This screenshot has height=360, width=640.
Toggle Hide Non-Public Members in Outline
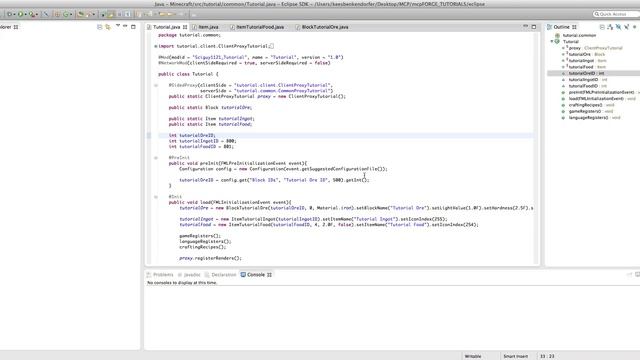pyautogui.click(x=634, y=27)
